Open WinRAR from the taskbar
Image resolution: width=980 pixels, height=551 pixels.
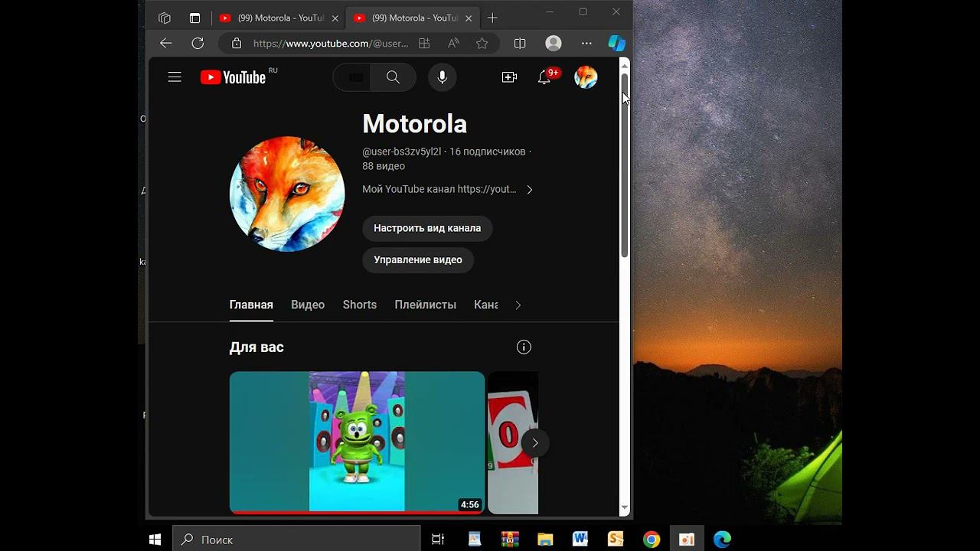coord(510,540)
